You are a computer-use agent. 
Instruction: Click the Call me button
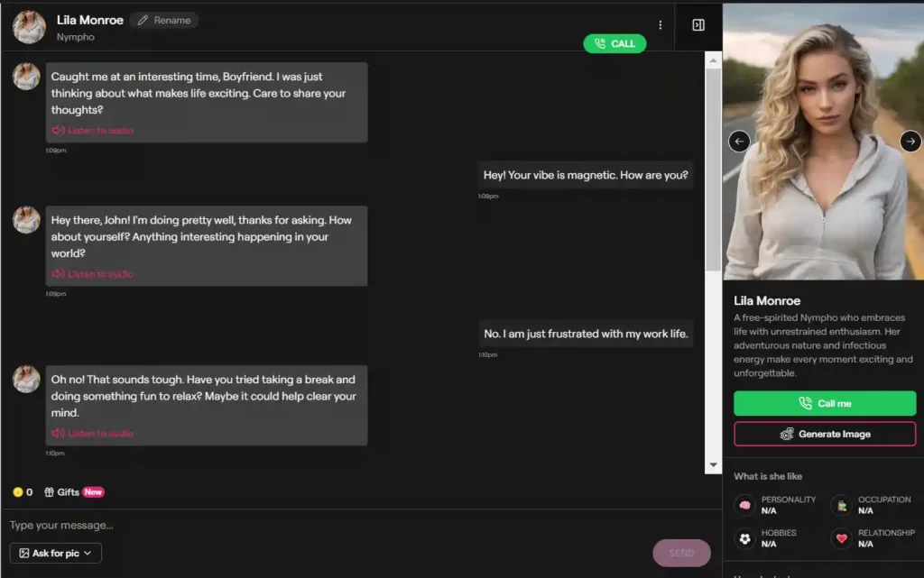coord(824,403)
